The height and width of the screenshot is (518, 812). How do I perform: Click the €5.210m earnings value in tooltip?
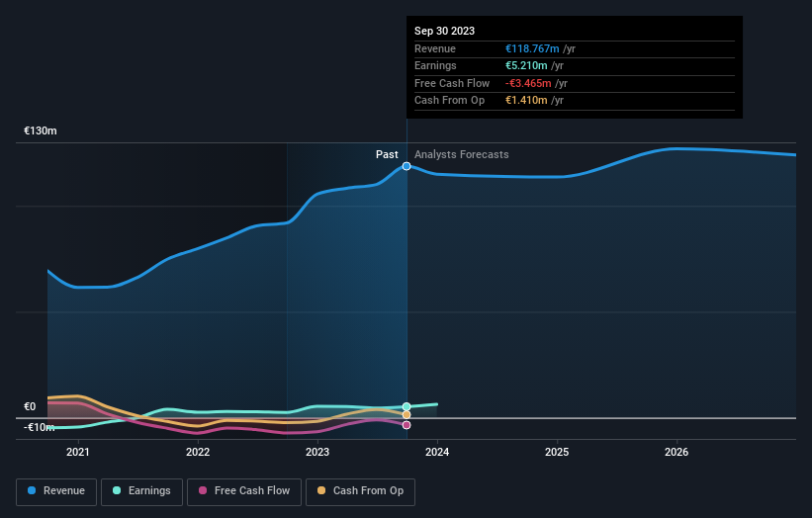coord(526,65)
